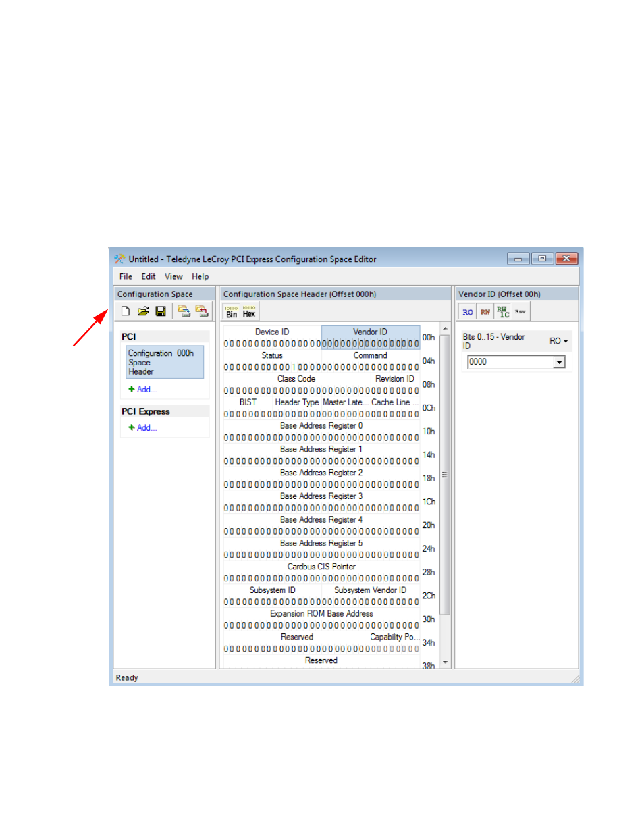Image resolution: width=644 pixels, height=834 pixels.
Task: Click the PCI Express section header
Action: [x=165, y=411]
